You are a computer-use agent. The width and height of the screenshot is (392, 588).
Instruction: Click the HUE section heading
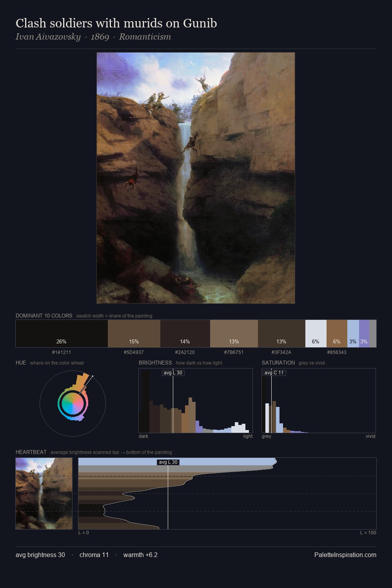click(21, 363)
